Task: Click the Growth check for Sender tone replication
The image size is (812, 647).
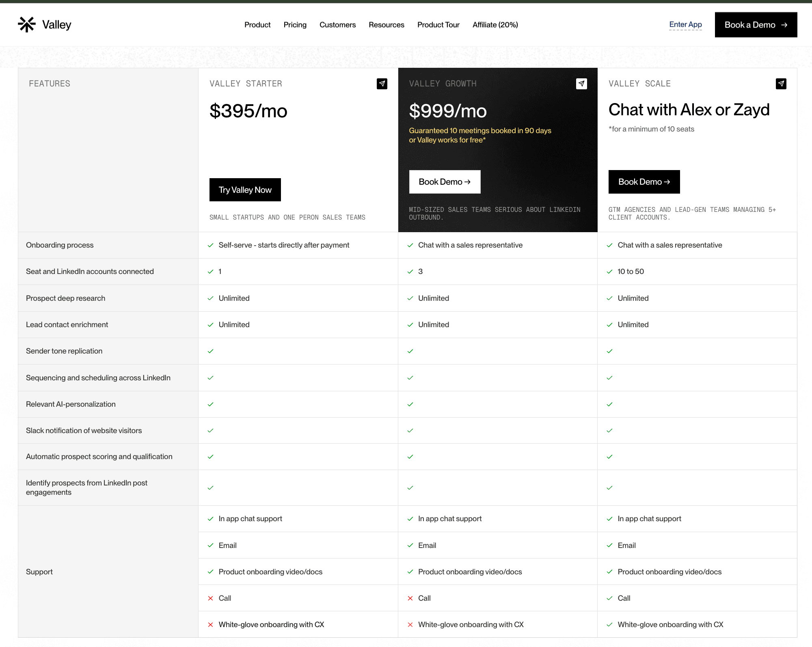Action: [410, 351]
